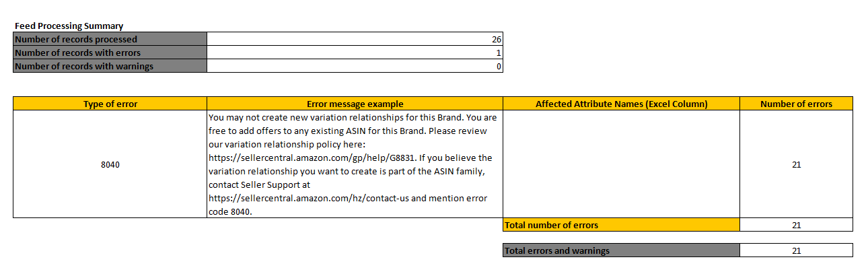Click the Affected Attribute Names header cell

click(621, 104)
